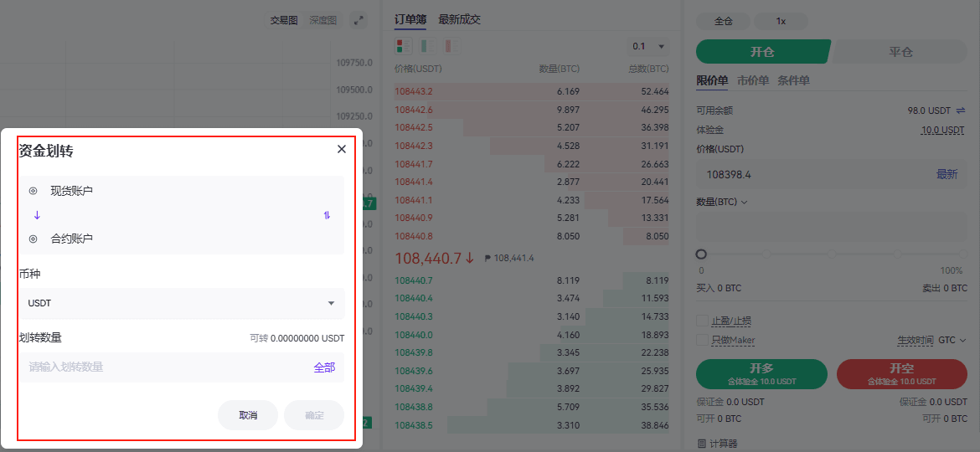The image size is (980, 452).
Task: Click transfer icon next to 98.0 USDT balance
Action: [x=961, y=110]
